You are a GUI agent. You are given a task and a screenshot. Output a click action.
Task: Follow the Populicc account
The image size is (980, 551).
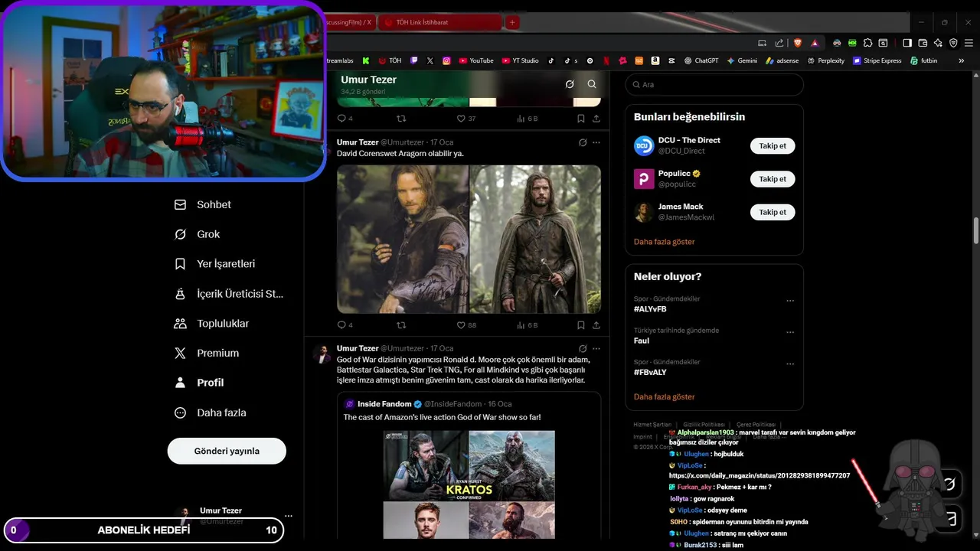(x=773, y=179)
